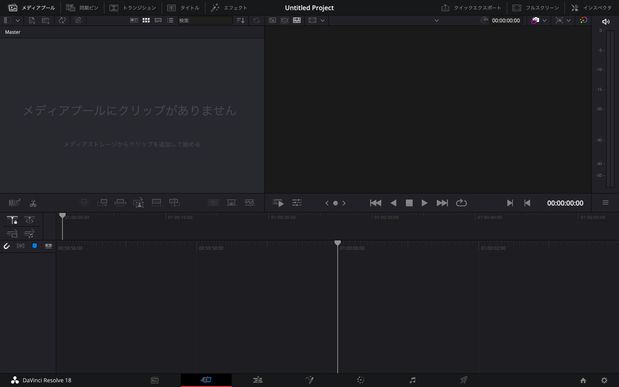This screenshot has width=619, height=387.
Task: Stop playback
Action: [x=409, y=203]
